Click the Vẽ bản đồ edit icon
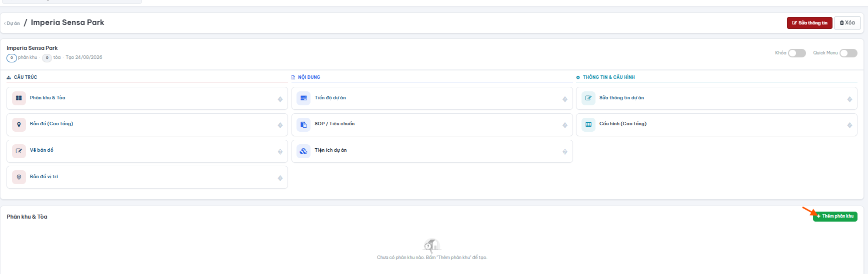868x274 pixels. [19, 151]
